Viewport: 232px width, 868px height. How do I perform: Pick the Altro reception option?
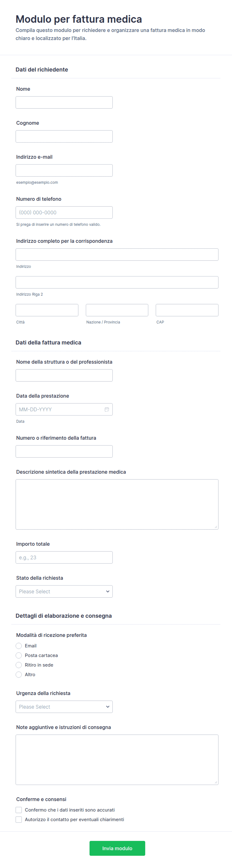(x=19, y=675)
